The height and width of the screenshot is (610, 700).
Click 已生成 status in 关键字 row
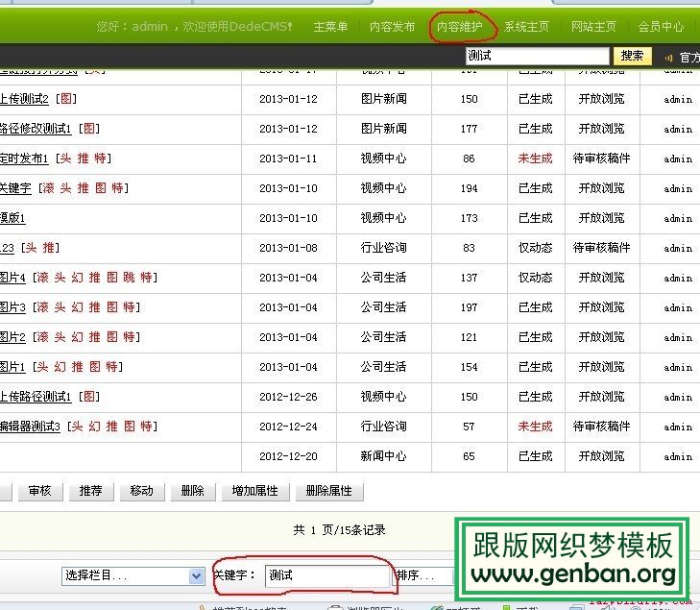point(535,188)
